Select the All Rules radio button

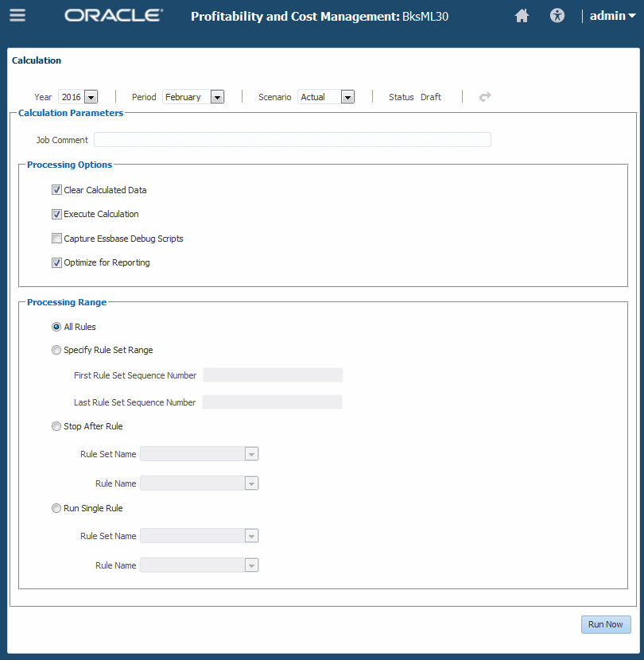point(56,327)
